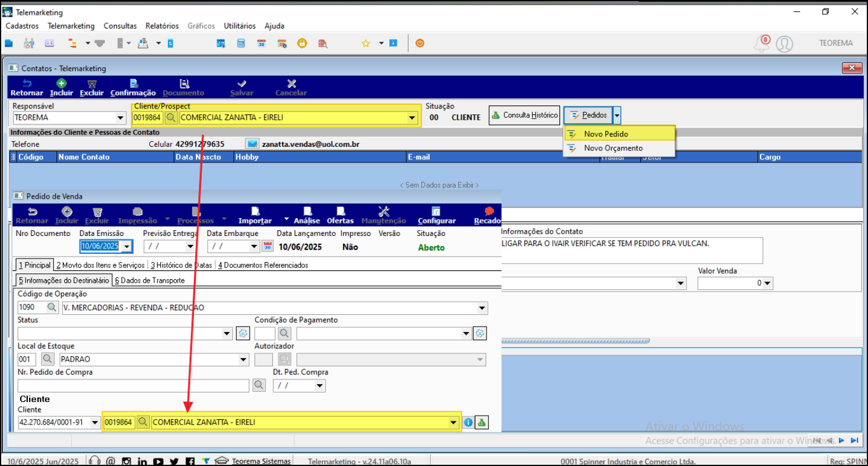The height and width of the screenshot is (466, 868).
Task: Click the Nome Contato column header
Action: [x=116, y=157]
